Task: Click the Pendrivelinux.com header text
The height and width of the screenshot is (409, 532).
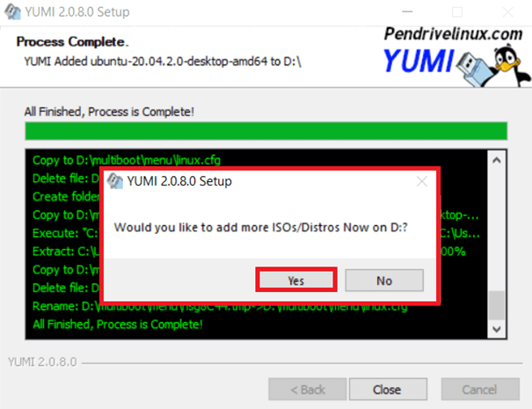Action: pyautogui.click(x=453, y=34)
